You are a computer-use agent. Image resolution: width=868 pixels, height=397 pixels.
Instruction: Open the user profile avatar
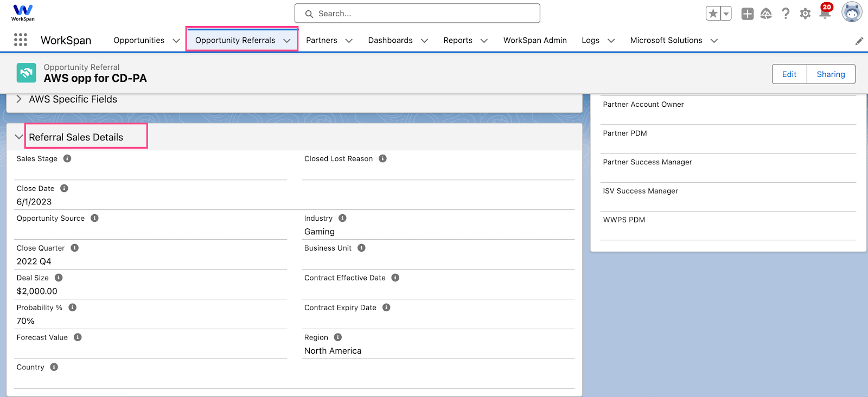click(852, 12)
